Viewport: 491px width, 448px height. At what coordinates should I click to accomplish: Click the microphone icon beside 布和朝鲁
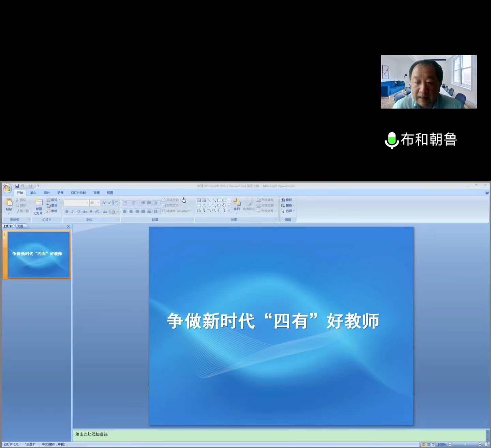[392, 140]
